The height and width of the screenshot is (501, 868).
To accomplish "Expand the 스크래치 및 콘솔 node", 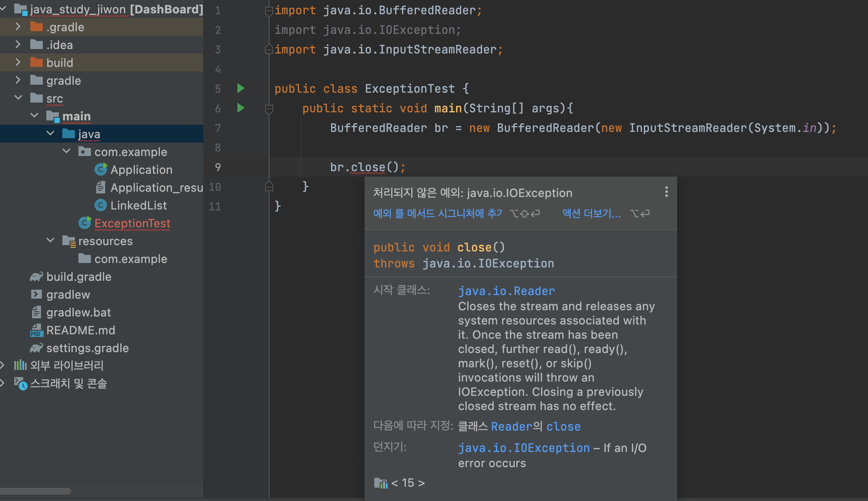I will (3, 383).
